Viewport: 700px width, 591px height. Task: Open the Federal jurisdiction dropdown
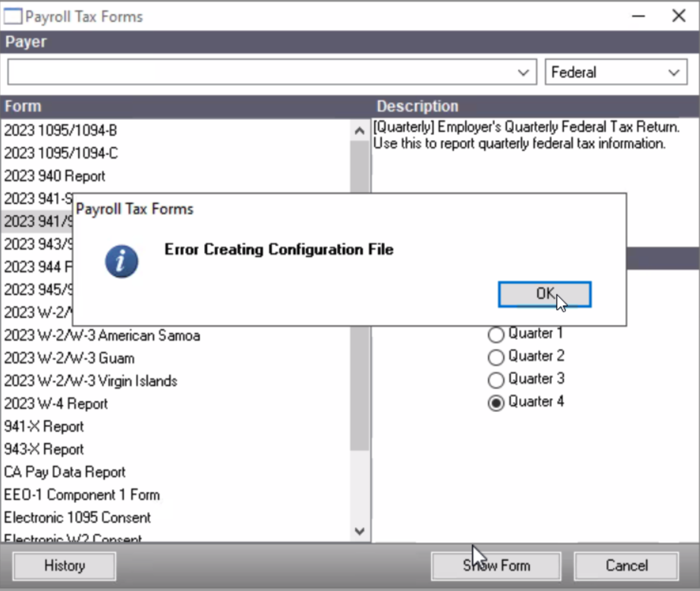click(x=675, y=72)
